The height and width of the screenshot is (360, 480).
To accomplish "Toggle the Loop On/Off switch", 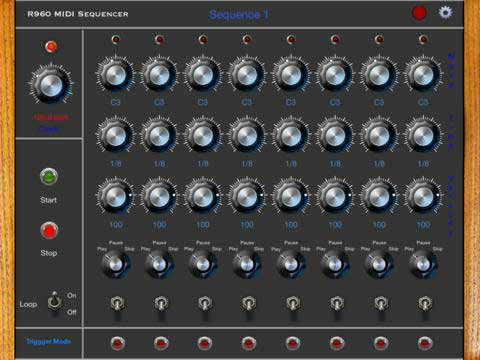I will pyautogui.click(x=55, y=302).
